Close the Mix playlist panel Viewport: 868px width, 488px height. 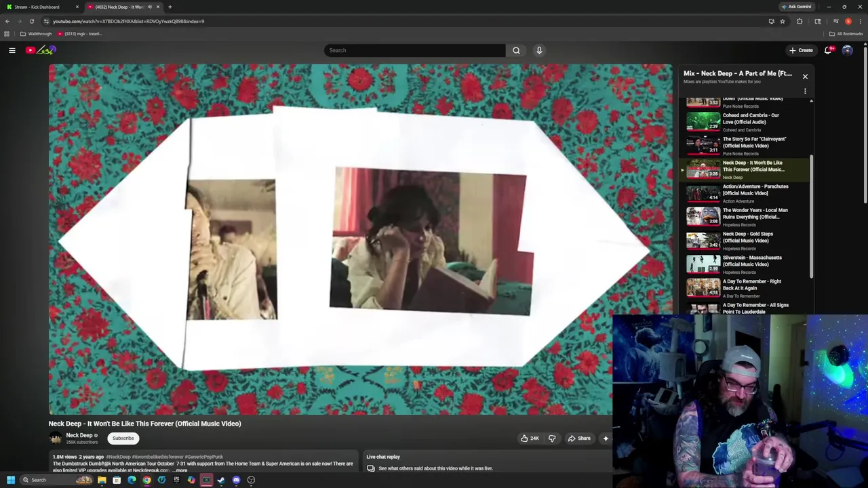[x=805, y=77]
